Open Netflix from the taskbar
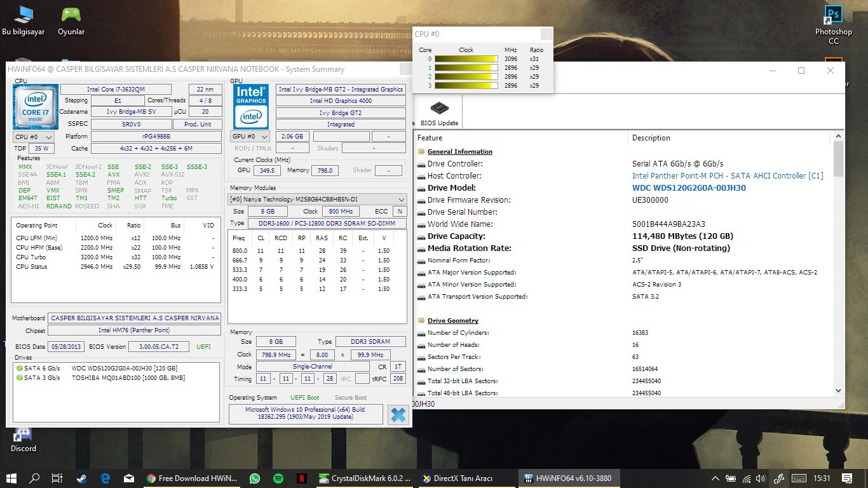The width and height of the screenshot is (868, 488). point(302,478)
